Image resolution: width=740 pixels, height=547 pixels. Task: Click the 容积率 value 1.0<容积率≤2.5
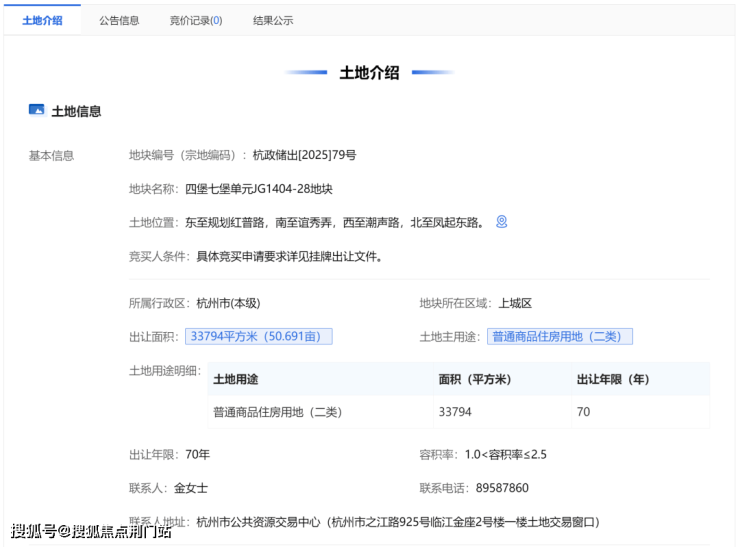coord(505,454)
